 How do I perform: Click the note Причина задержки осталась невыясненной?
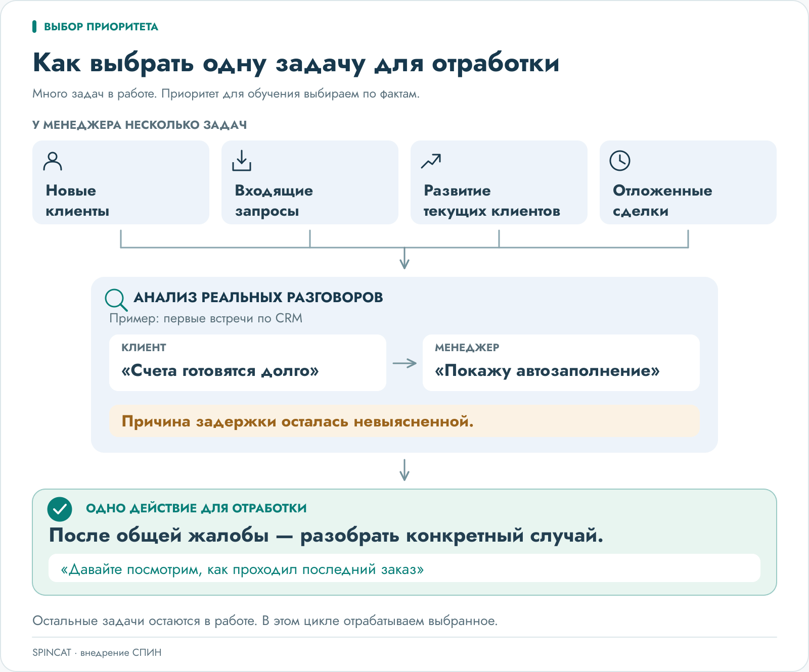(x=297, y=421)
